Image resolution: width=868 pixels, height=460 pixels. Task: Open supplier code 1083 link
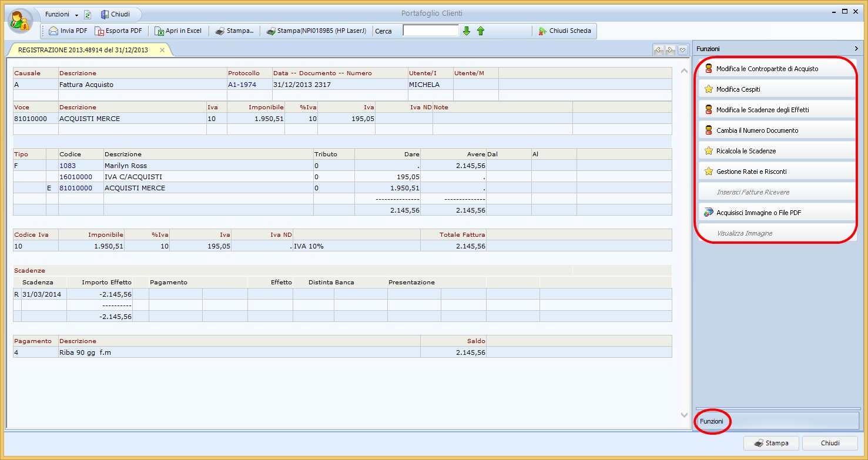coord(68,166)
